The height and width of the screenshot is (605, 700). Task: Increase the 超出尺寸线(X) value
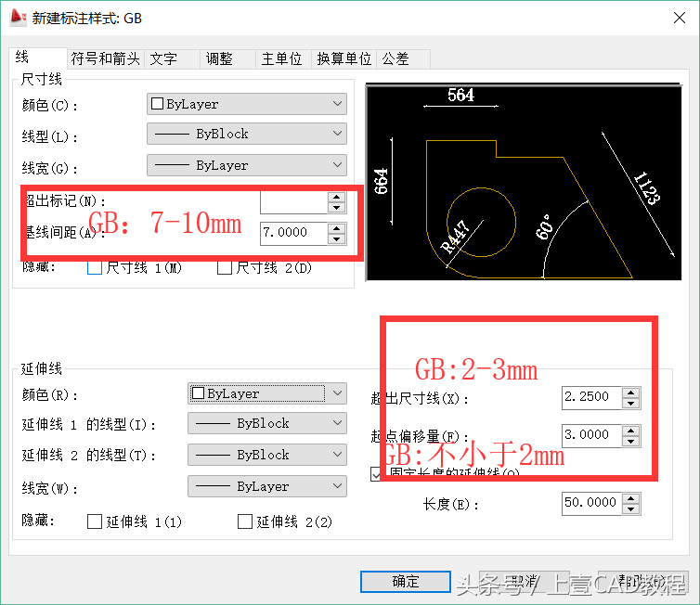(x=630, y=393)
